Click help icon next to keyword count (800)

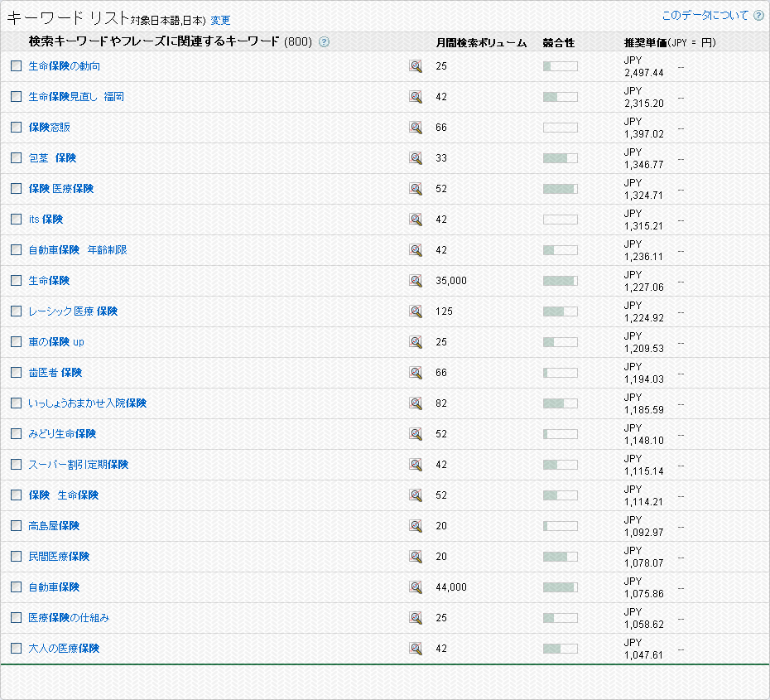coord(324,42)
